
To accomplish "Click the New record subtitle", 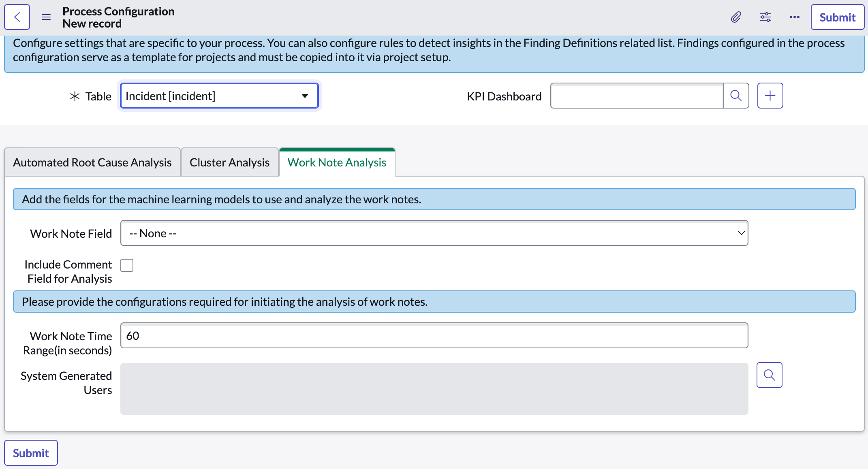I will click(92, 23).
